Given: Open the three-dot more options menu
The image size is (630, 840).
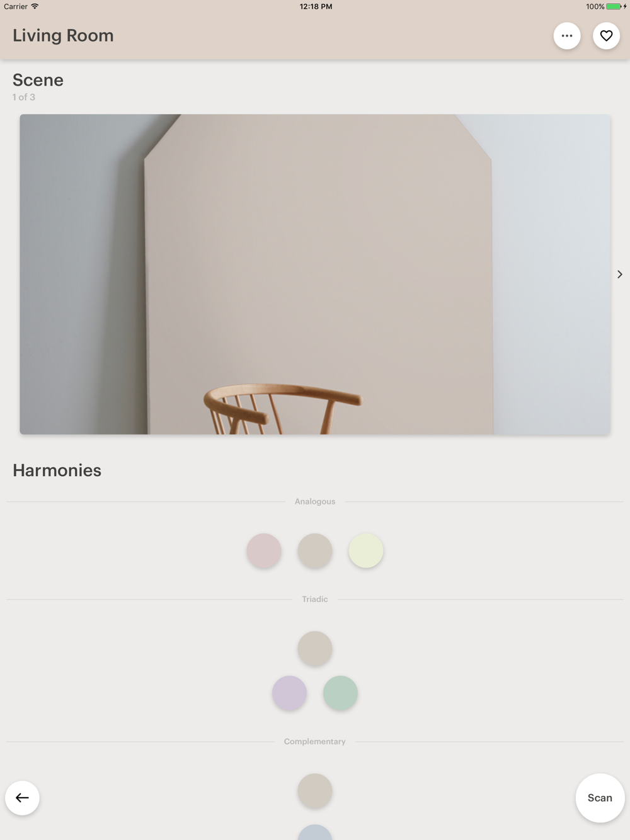Looking at the screenshot, I should tap(567, 36).
